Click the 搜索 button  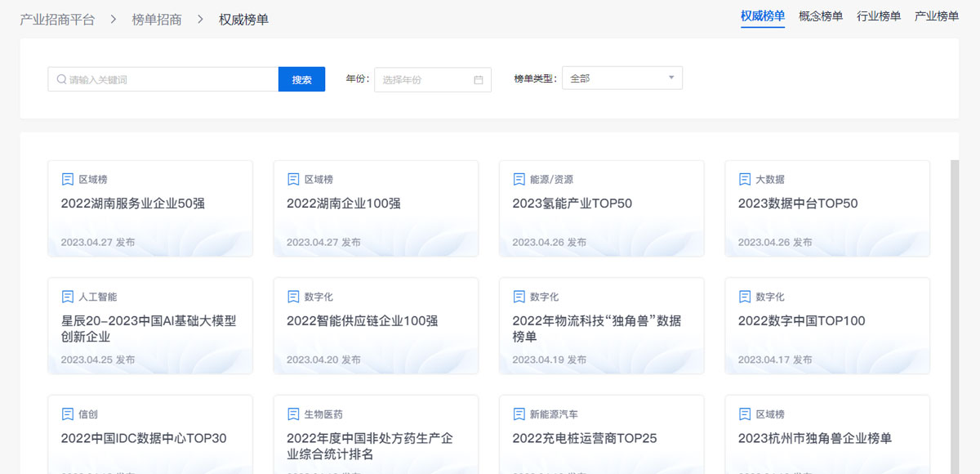301,78
